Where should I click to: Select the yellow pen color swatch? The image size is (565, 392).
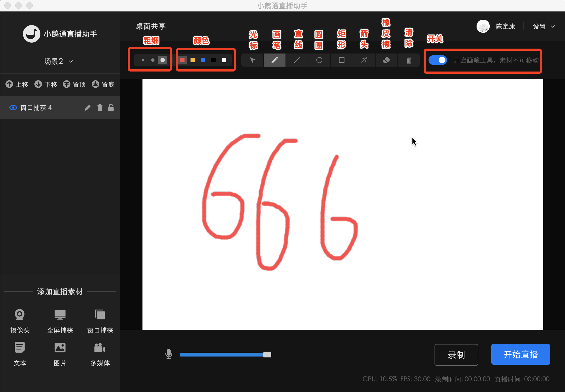pyautogui.click(x=193, y=60)
